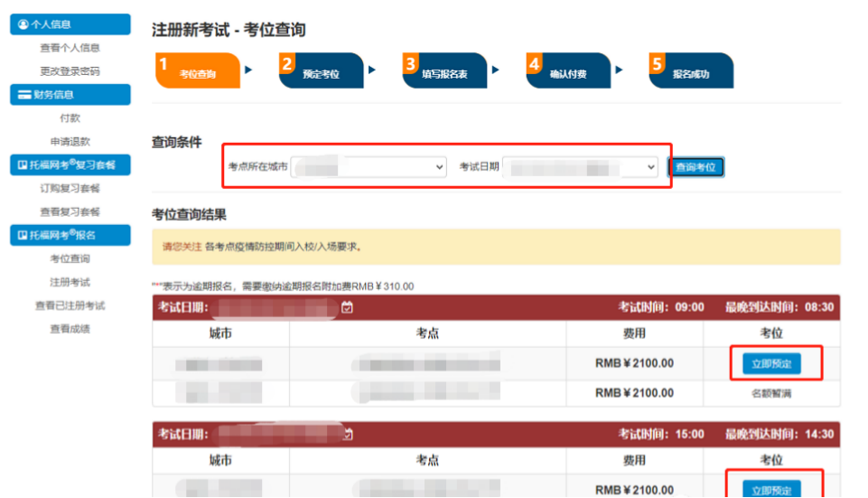Click 立即预定 for the 09:00 session
The image size is (868, 498).
tap(764, 364)
